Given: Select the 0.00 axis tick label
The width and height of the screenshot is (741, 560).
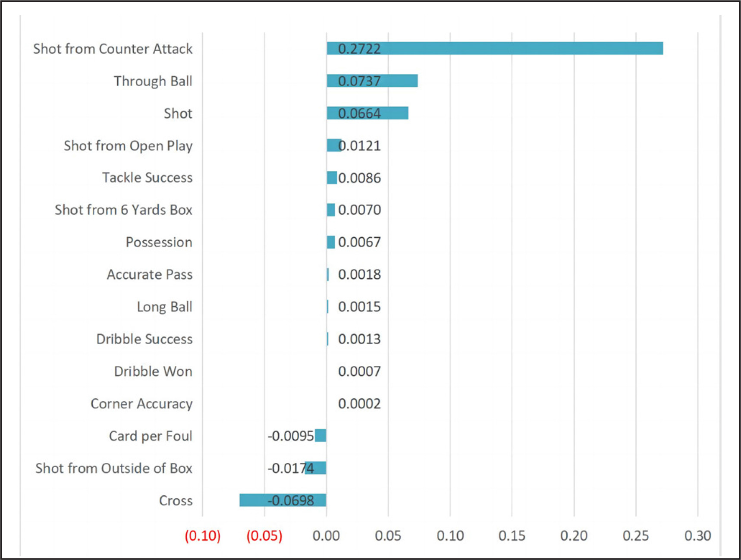Looking at the screenshot, I should [x=326, y=535].
